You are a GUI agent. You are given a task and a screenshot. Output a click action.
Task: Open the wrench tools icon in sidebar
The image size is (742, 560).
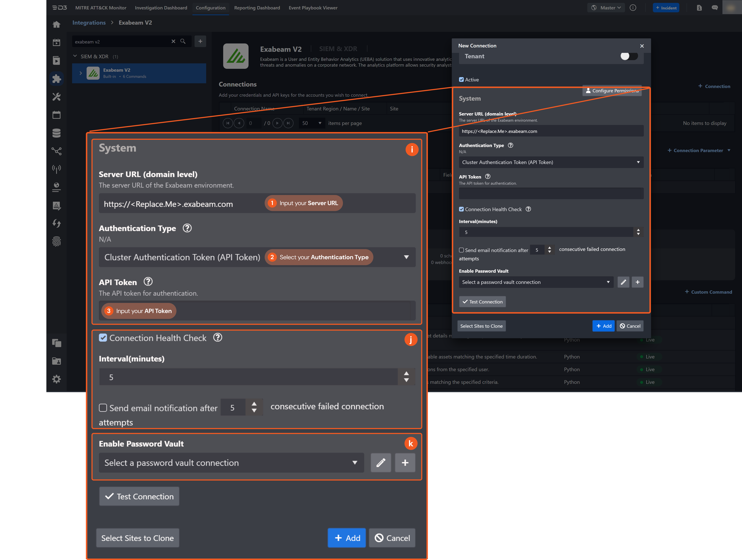pos(56,97)
